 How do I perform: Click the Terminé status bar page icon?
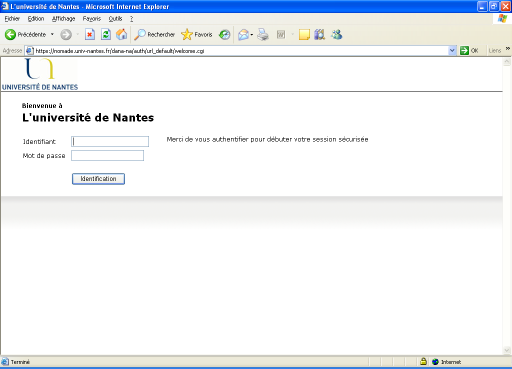5,362
